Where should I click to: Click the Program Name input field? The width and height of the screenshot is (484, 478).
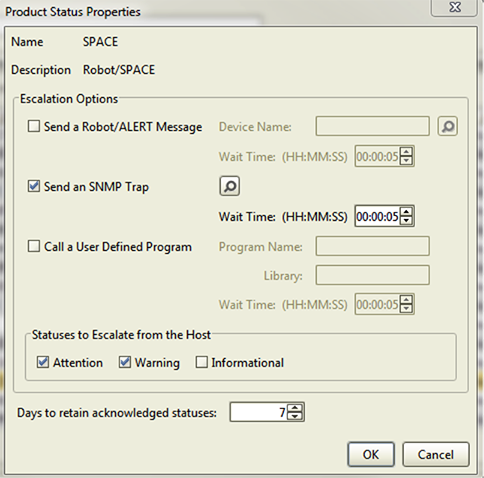[372, 246]
